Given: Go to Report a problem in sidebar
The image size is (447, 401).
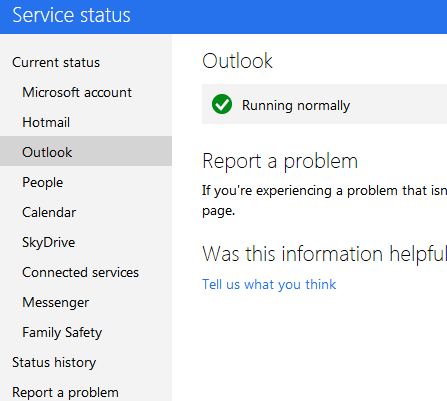Looking at the screenshot, I should [x=65, y=393].
